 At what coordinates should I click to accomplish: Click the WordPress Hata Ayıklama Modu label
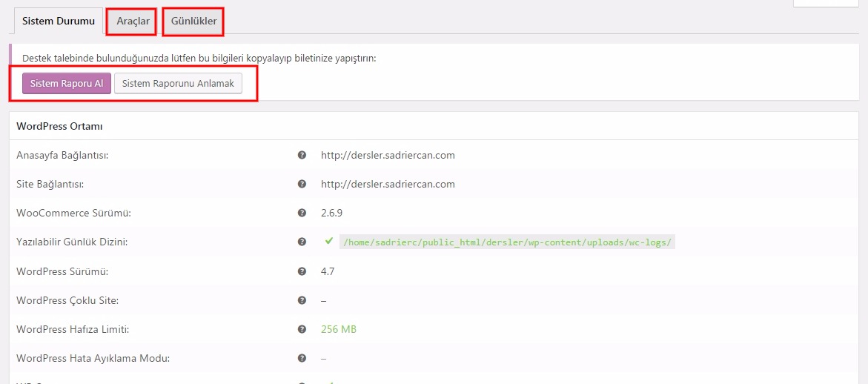93,358
